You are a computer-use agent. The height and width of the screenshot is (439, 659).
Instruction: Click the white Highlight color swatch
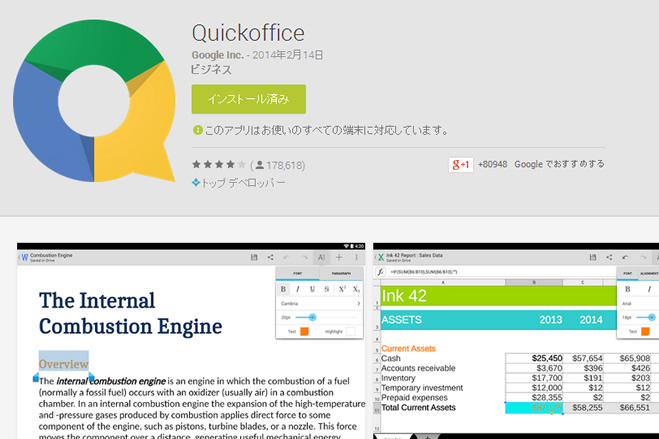(x=351, y=331)
